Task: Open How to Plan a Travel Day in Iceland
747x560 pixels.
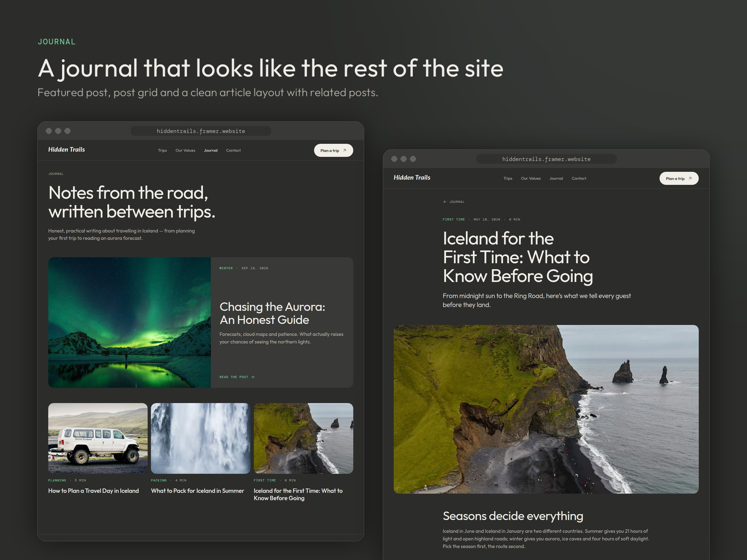Action: pos(93,491)
